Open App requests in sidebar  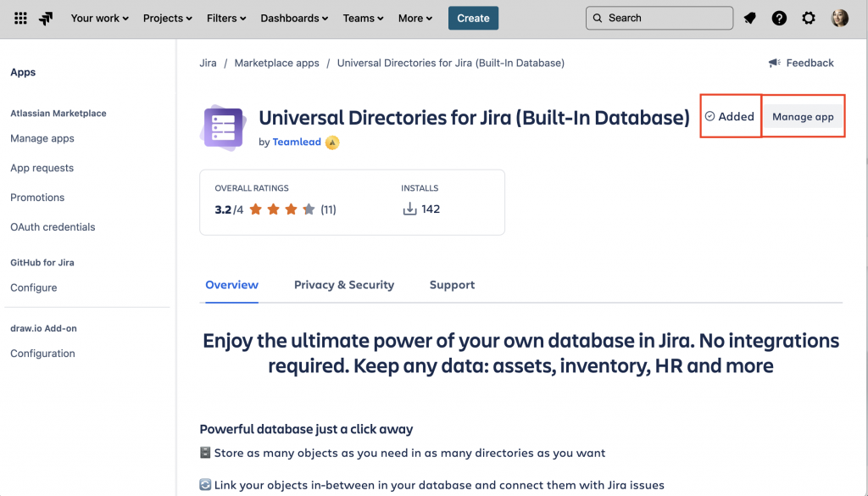[42, 168]
